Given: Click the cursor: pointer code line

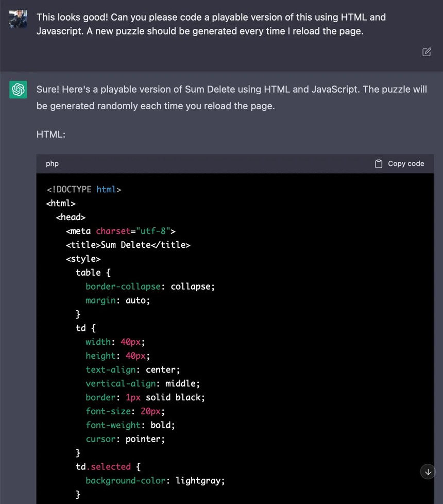Looking at the screenshot, I should pyautogui.click(x=125, y=439).
